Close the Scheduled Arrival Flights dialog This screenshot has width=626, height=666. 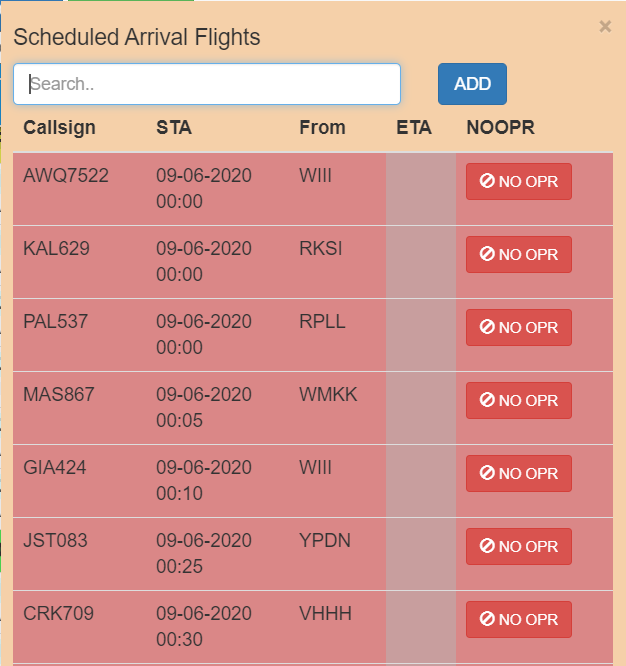click(605, 27)
